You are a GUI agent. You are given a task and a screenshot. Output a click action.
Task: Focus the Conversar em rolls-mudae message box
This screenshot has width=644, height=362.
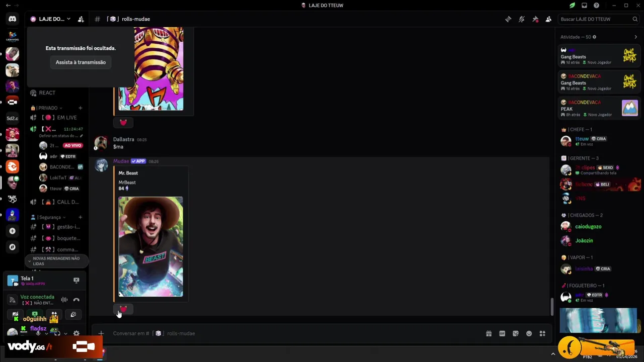[x=297, y=333]
